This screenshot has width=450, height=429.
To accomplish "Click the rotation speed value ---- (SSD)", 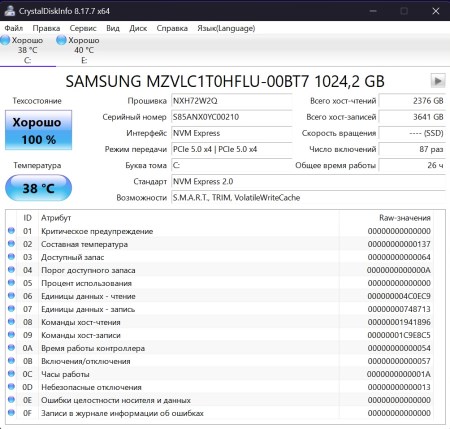I will (x=412, y=133).
